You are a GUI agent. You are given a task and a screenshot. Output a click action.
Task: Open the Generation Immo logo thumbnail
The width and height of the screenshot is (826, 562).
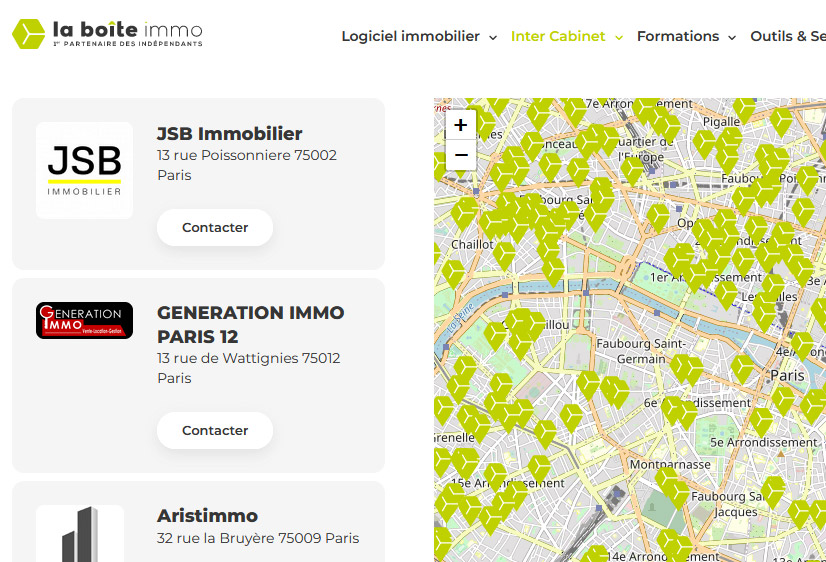[x=84, y=320]
